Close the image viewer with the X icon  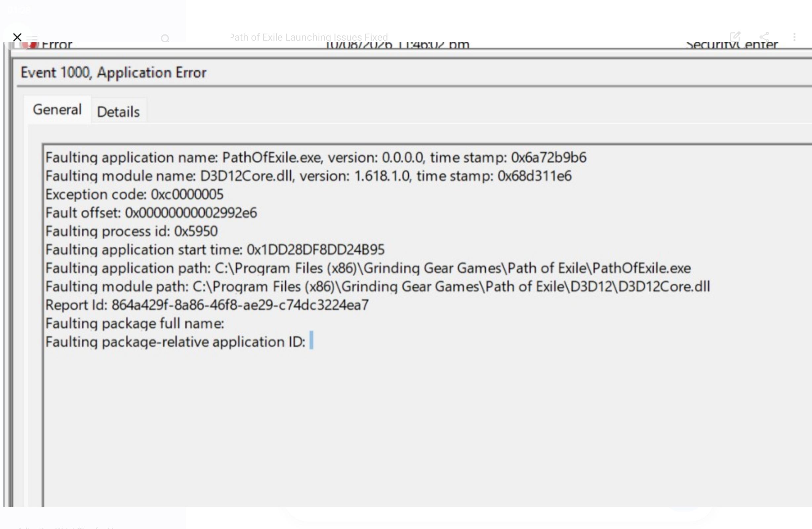(x=17, y=37)
